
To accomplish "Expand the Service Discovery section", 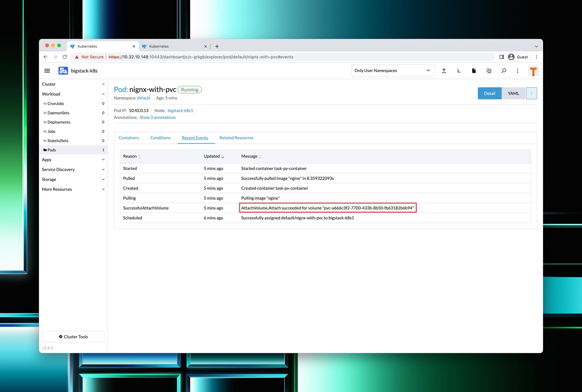I will click(73, 170).
